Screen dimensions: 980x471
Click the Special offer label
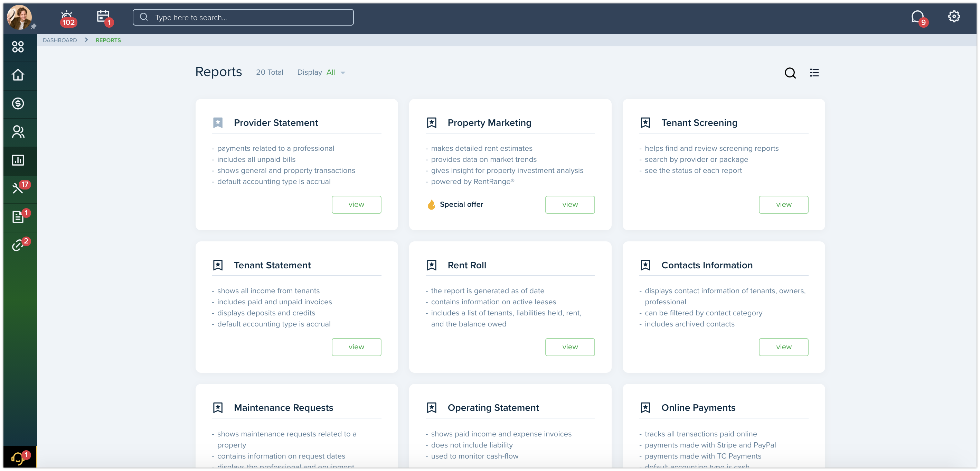tap(461, 204)
